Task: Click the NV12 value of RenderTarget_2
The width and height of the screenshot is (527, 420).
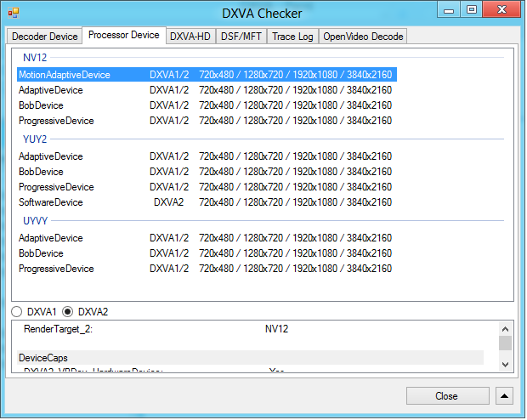Action: (276, 329)
